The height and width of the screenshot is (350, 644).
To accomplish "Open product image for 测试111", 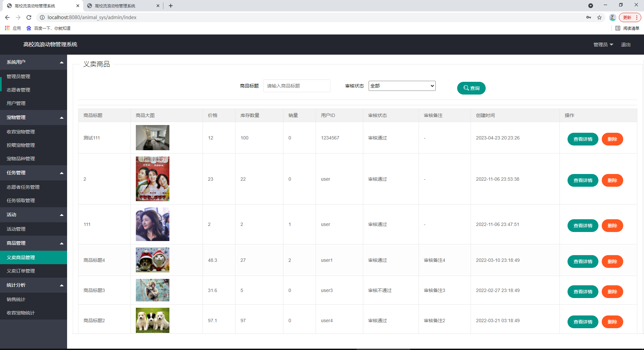I will tap(153, 137).
